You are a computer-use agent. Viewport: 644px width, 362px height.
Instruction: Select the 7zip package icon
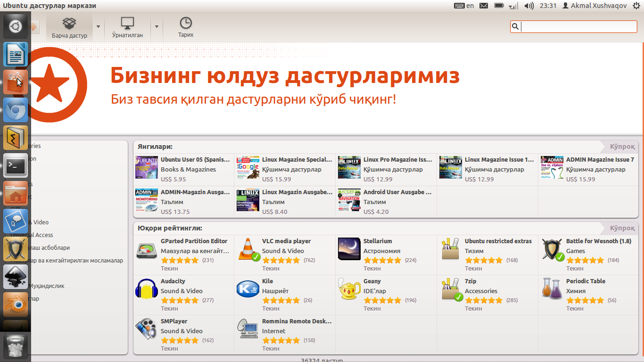pos(451,289)
